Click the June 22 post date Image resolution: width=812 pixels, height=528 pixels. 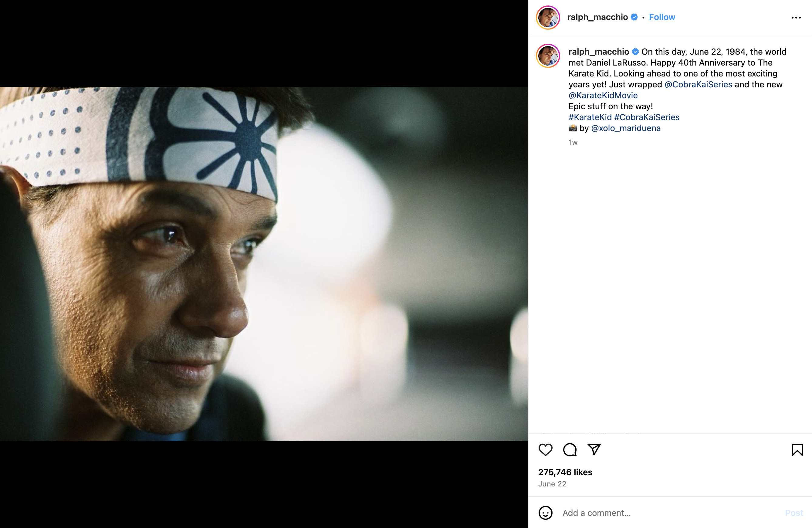click(552, 484)
